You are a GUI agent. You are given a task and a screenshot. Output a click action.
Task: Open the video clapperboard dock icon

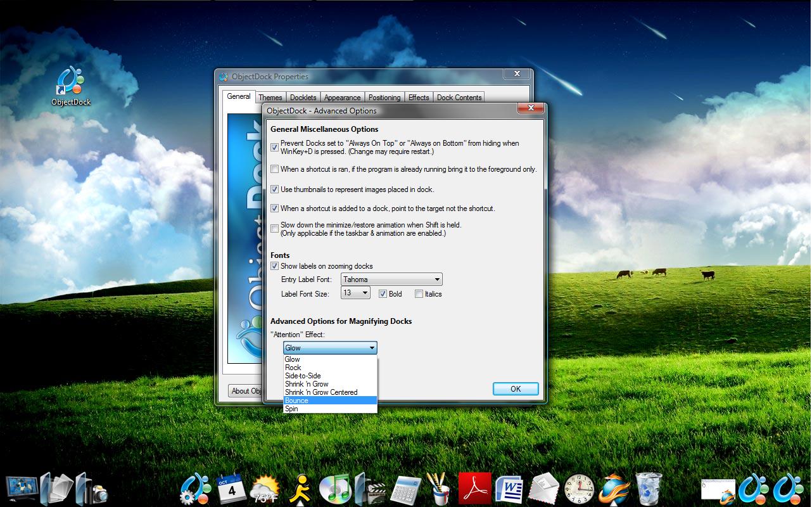point(369,489)
